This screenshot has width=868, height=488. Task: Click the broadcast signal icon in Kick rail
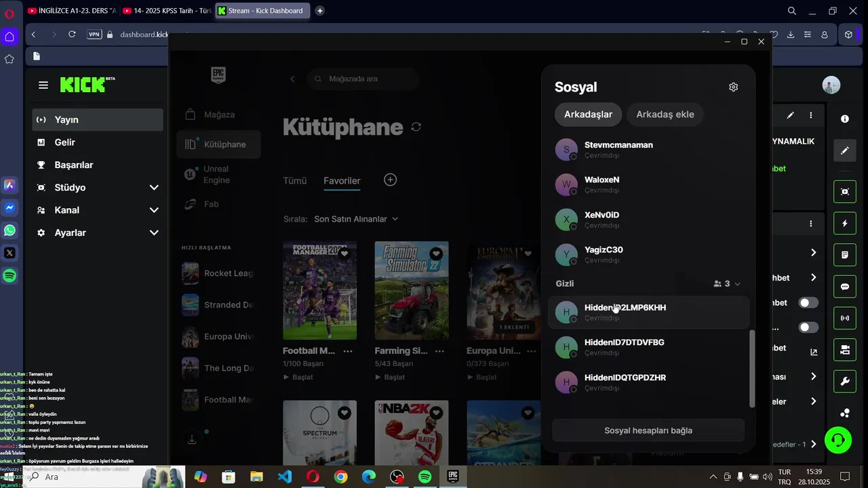pyautogui.click(x=845, y=318)
